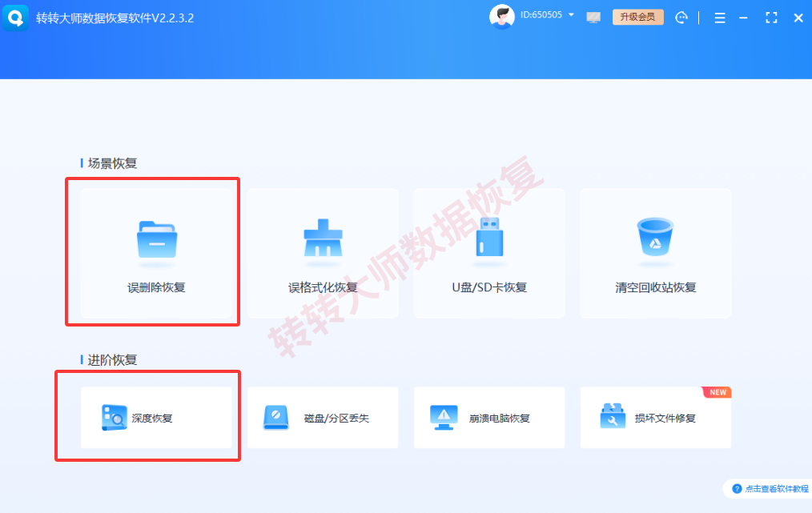Toggle fullscreen window mode
This screenshot has height=513, width=812.
pos(771,18)
